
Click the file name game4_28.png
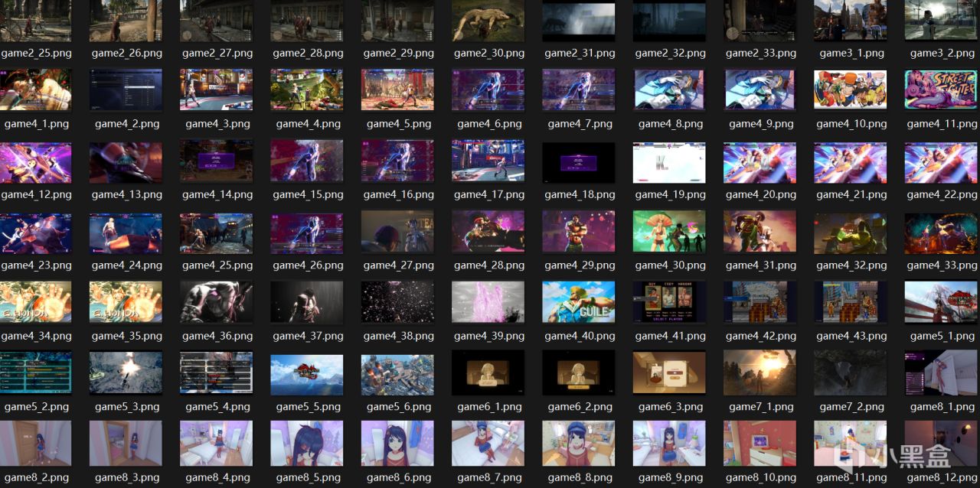489,265
